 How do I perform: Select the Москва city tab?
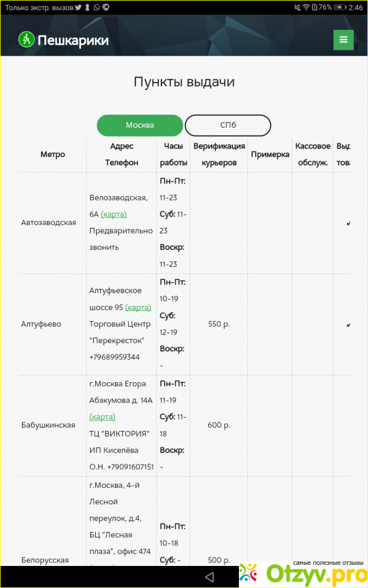point(140,126)
